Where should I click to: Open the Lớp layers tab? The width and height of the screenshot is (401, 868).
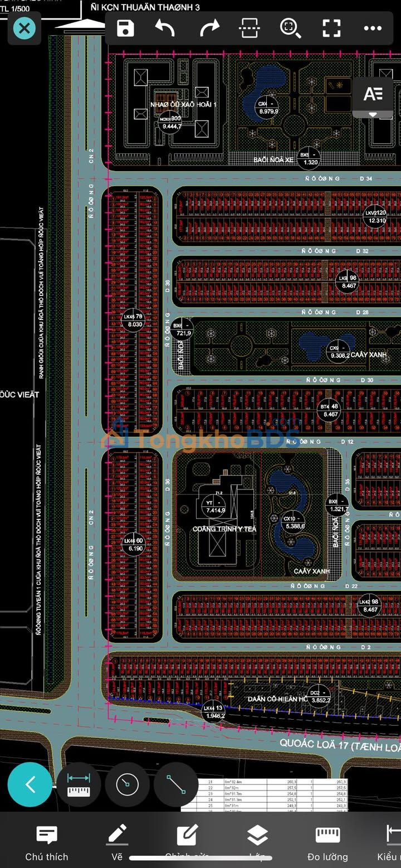click(x=257, y=843)
